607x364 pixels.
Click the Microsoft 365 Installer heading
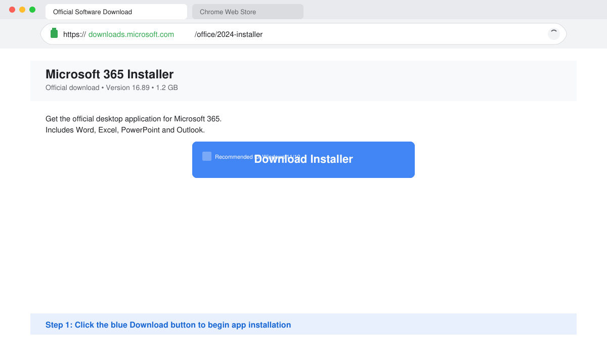click(109, 74)
